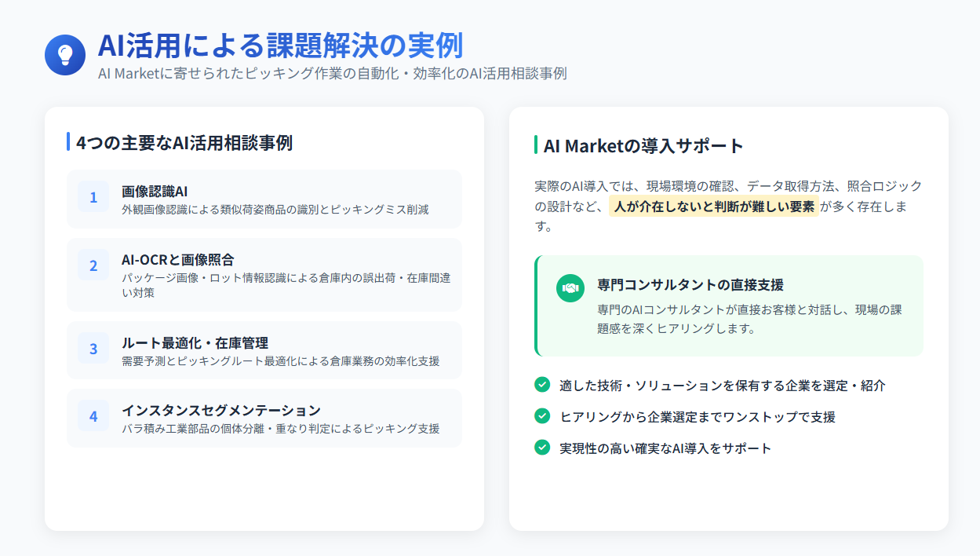
Task: Click number 1 badge for 画像認識AI
Action: (x=93, y=197)
